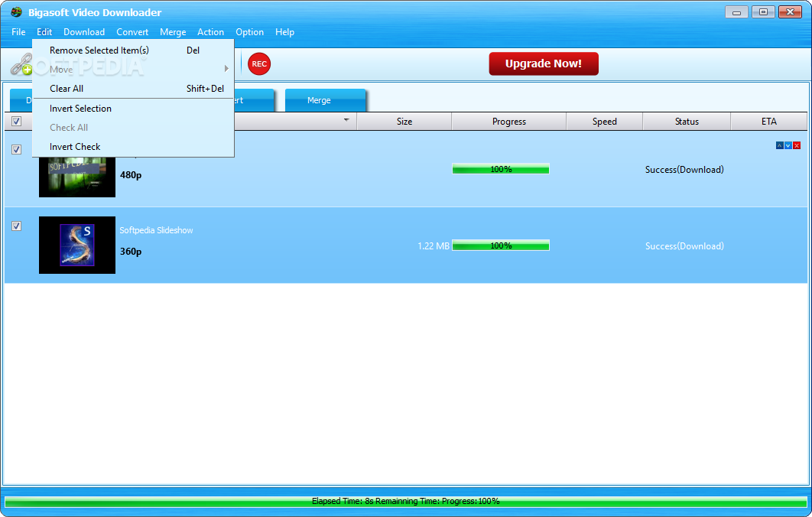The height and width of the screenshot is (517, 812).
Task: Click the Speed column header
Action: click(604, 122)
